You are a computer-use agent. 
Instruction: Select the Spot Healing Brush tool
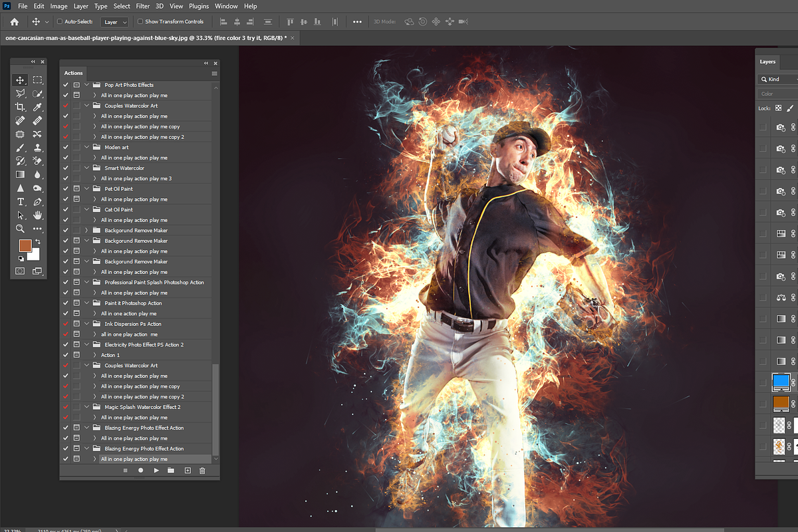click(x=20, y=120)
